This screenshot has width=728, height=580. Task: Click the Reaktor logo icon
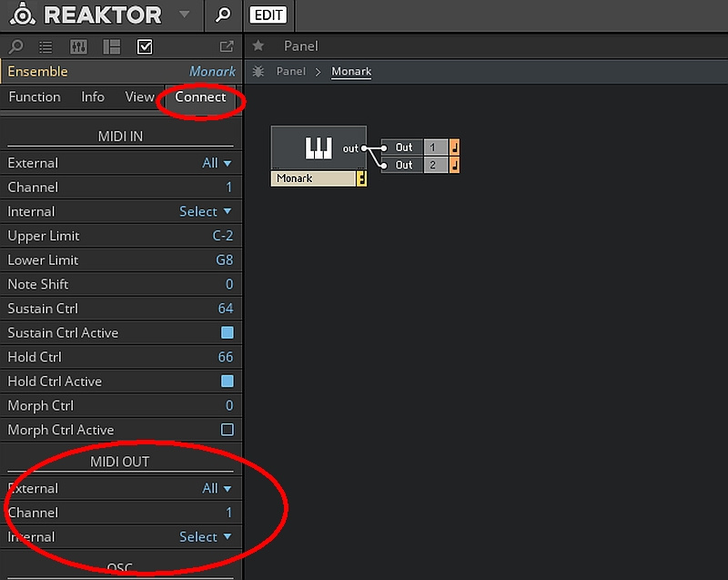22,15
